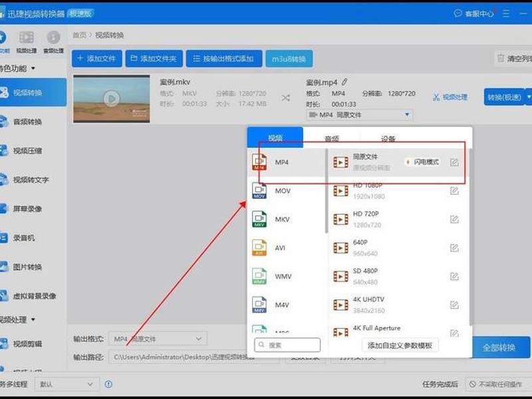532x399 pixels.
Task: Select the 4K UHDTV resolution preset
Action: coord(398,305)
